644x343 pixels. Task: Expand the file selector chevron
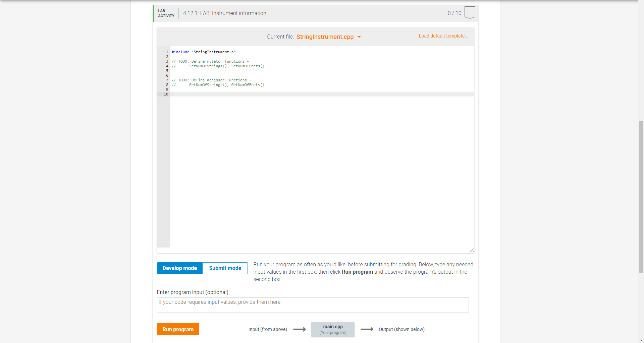pos(359,37)
